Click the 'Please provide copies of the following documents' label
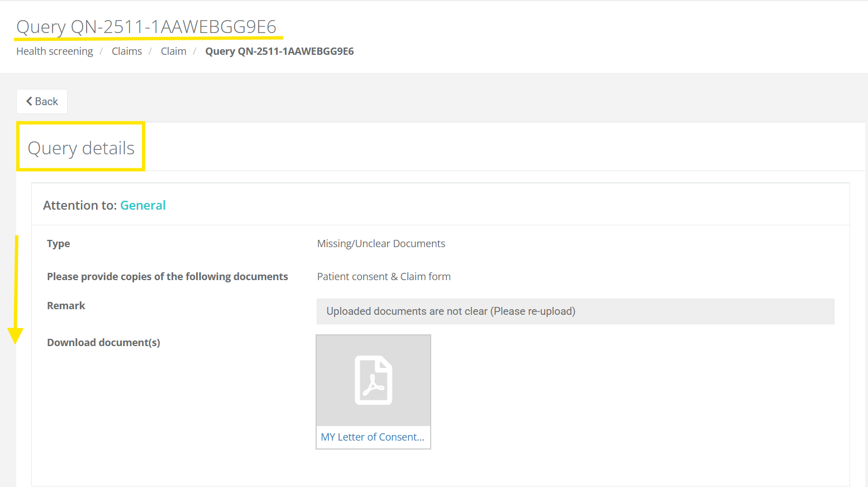The image size is (868, 487). (168, 277)
